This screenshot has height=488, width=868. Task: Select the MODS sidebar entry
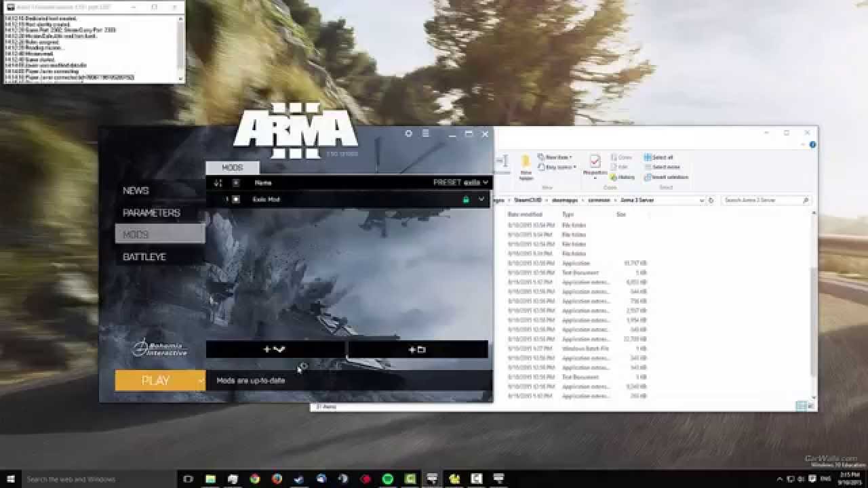tap(160, 235)
